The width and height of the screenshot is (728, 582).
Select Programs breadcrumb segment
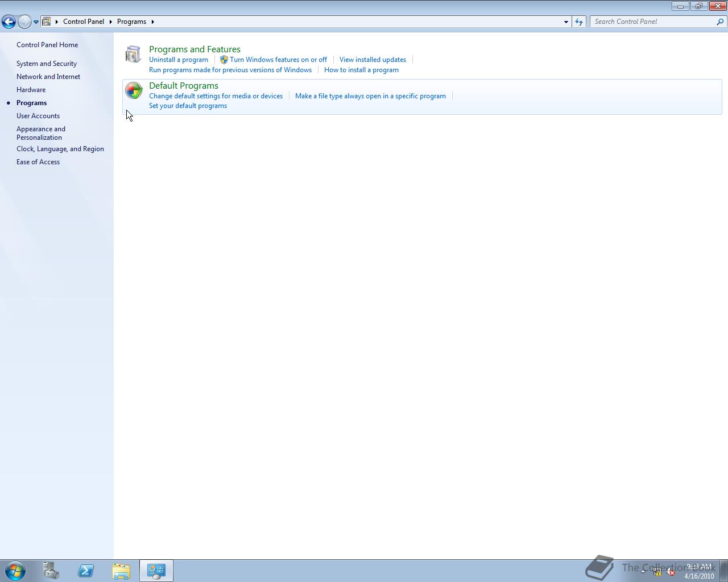click(131, 22)
